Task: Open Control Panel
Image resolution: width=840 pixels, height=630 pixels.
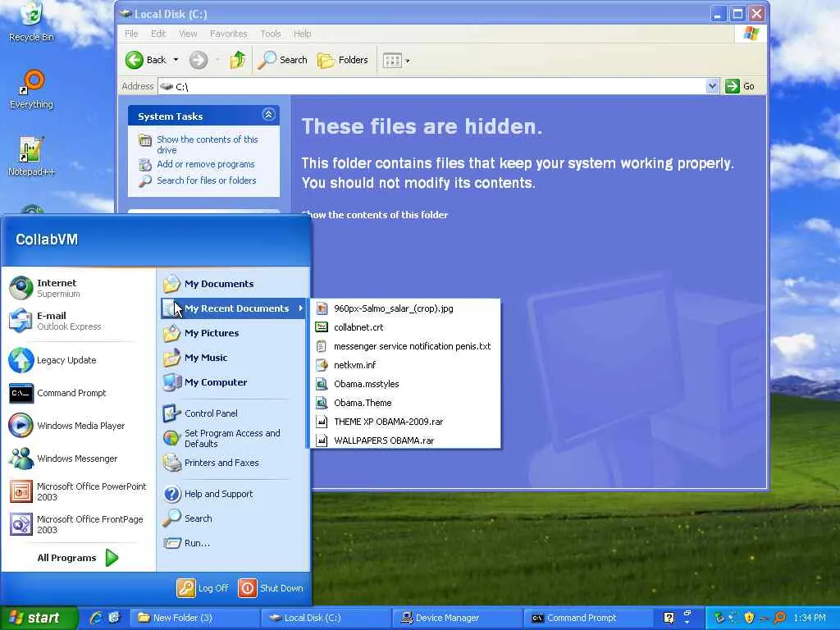Action: (234, 413)
